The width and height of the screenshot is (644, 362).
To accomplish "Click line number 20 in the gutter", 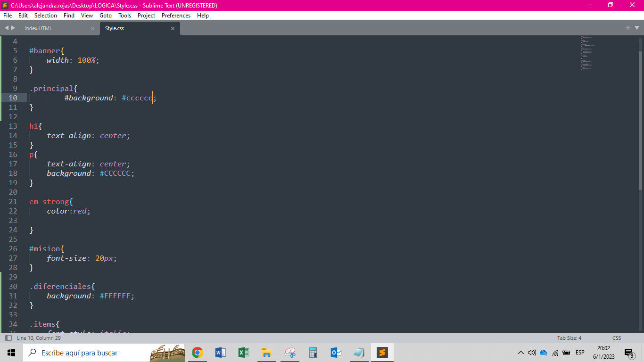I will (13, 192).
